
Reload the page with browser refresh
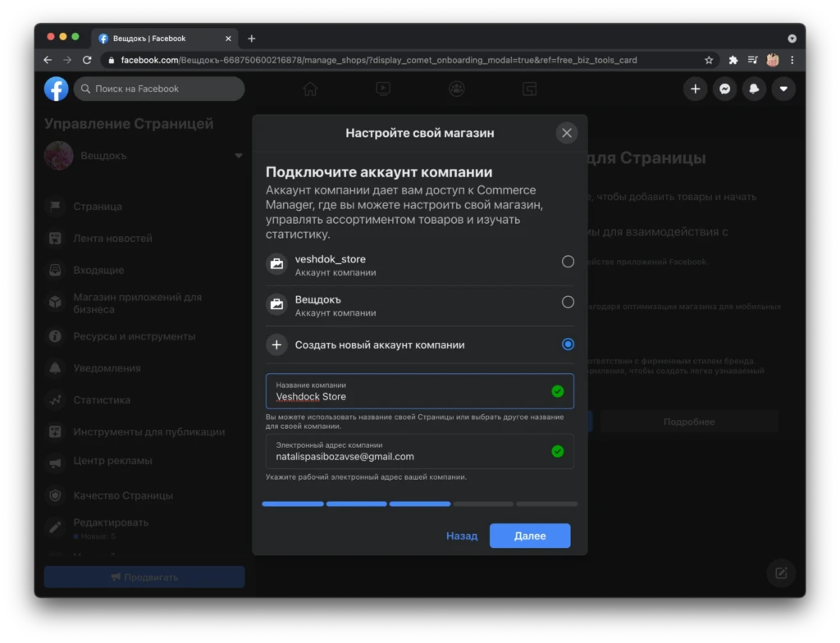87,61
